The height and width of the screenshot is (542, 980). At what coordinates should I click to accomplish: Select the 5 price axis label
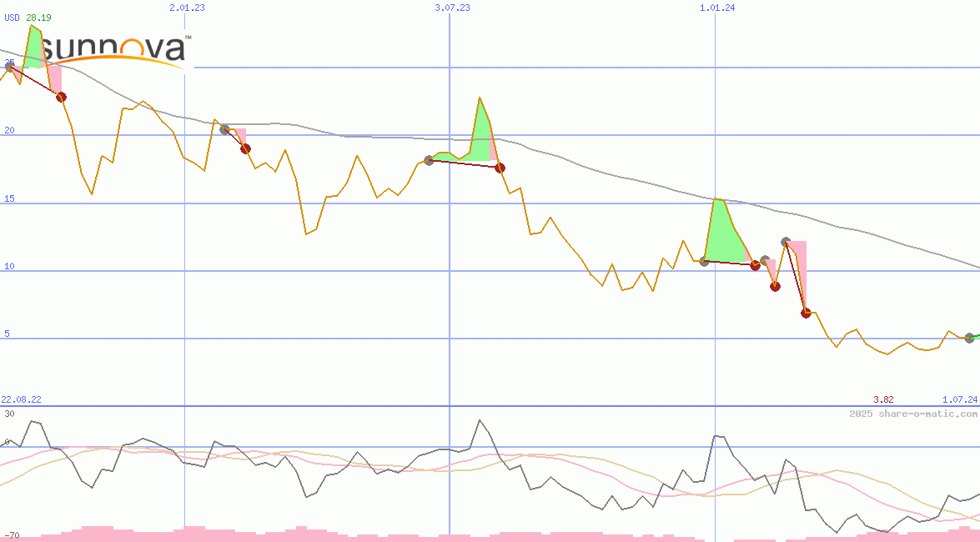7,334
